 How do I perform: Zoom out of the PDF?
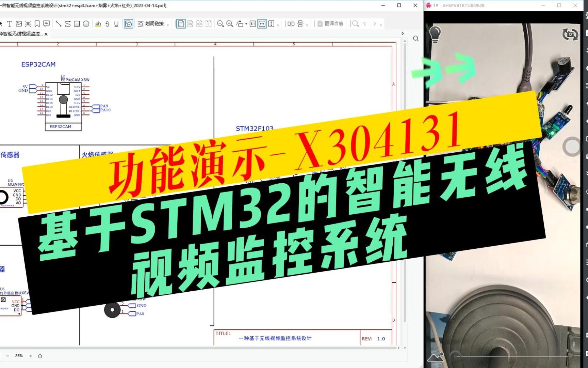(x=220, y=24)
